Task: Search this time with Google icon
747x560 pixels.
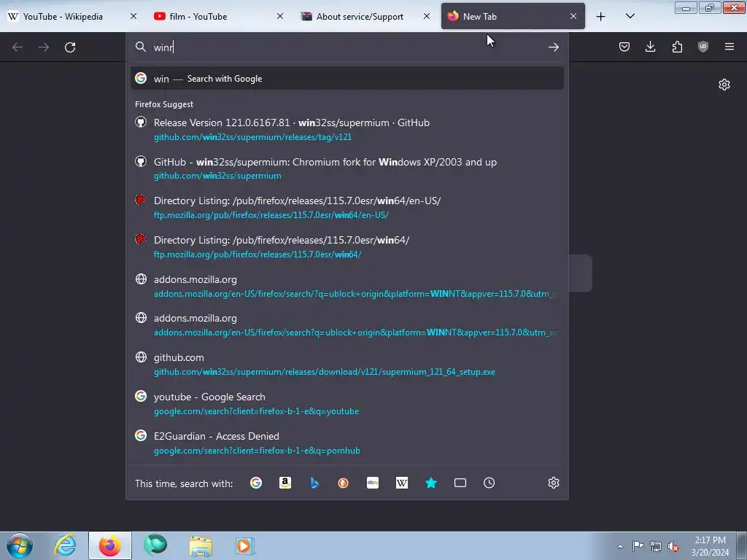Action: [256, 483]
